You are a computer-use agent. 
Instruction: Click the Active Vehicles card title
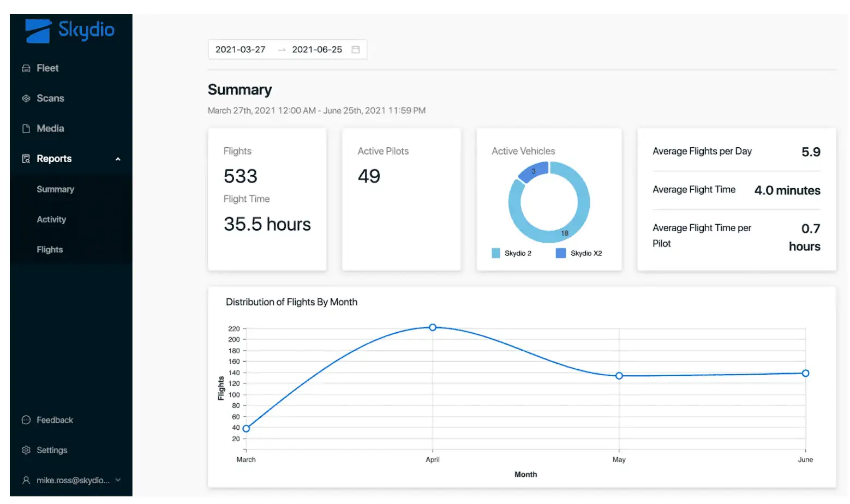coord(523,151)
